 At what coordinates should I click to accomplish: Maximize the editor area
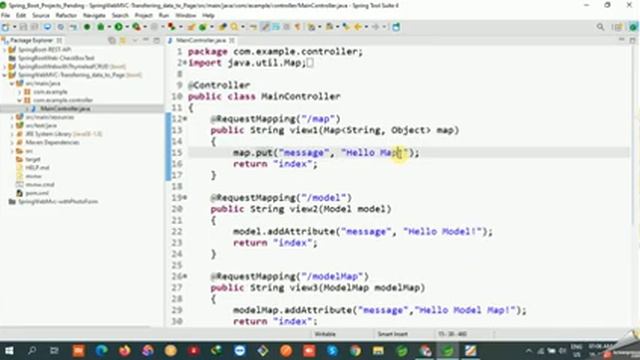[x=633, y=40]
